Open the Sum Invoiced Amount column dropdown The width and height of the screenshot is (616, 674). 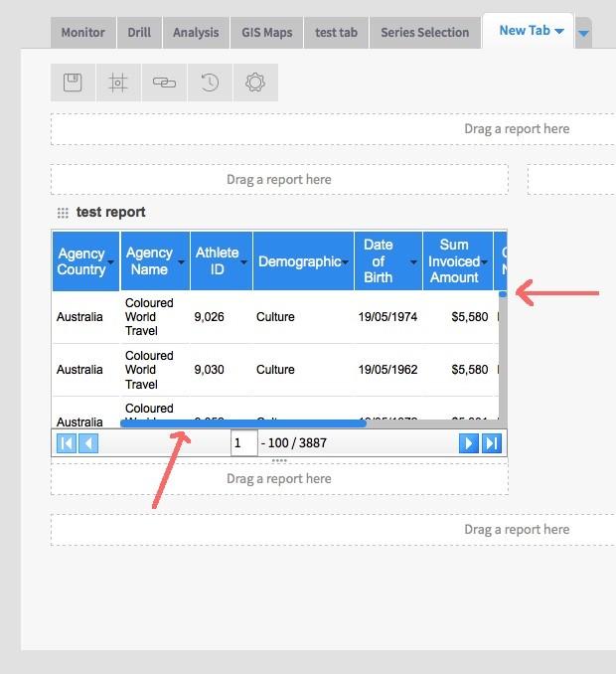pos(485,262)
